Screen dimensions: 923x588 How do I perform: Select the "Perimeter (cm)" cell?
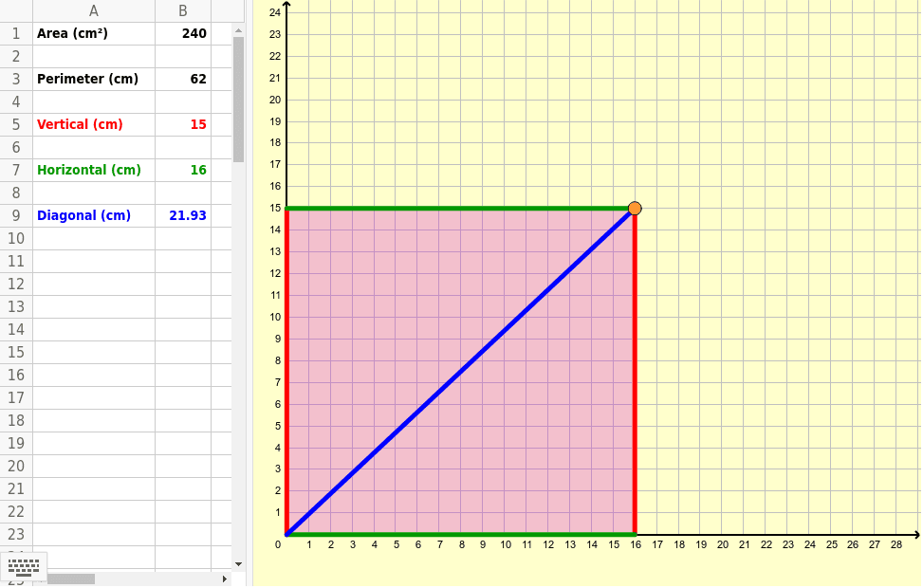94,79
